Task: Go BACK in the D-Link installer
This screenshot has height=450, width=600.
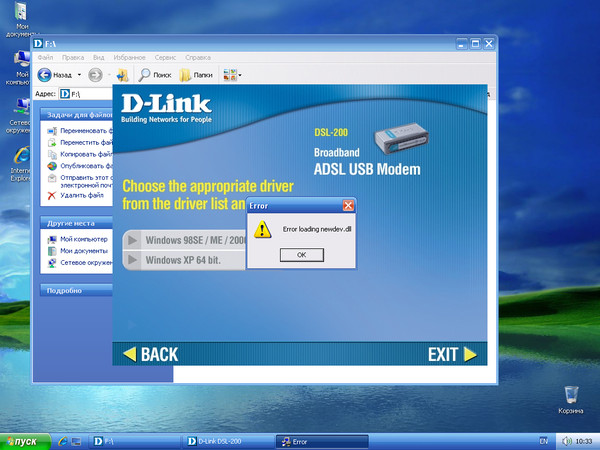Action: (150, 354)
